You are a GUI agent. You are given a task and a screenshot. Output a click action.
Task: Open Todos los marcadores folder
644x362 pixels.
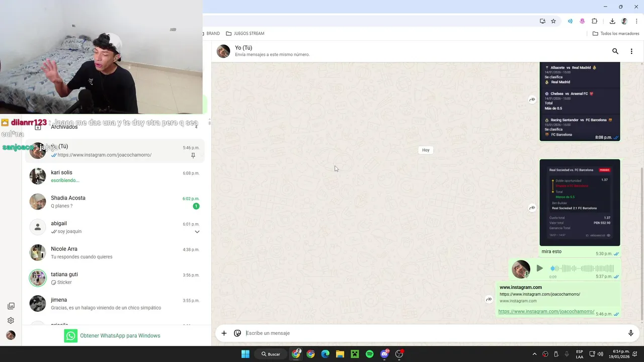click(616, 34)
